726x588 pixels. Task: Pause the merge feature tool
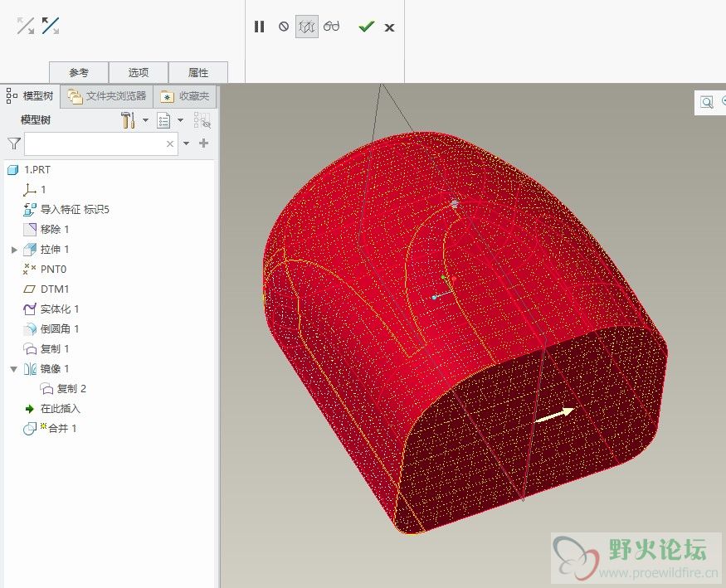259,27
